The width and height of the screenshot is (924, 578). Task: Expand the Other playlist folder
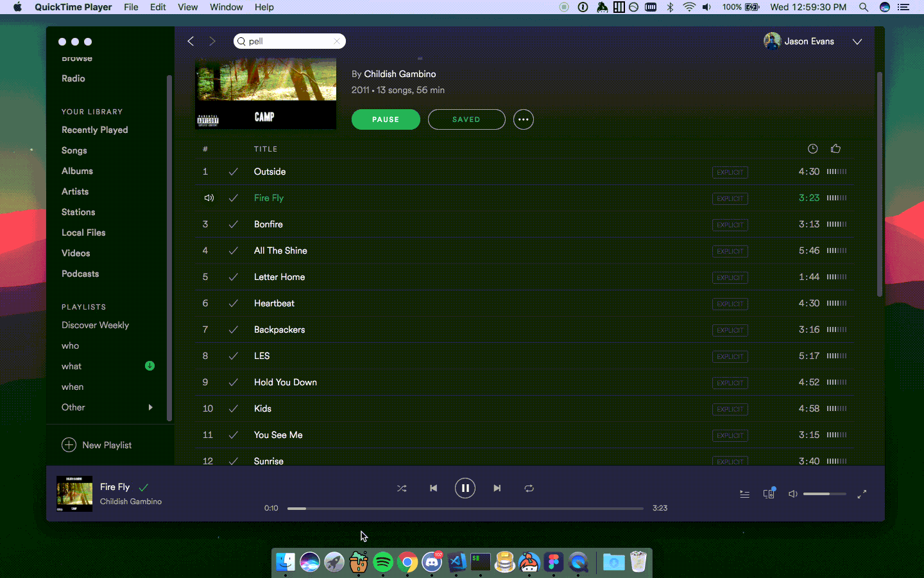click(151, 407)
